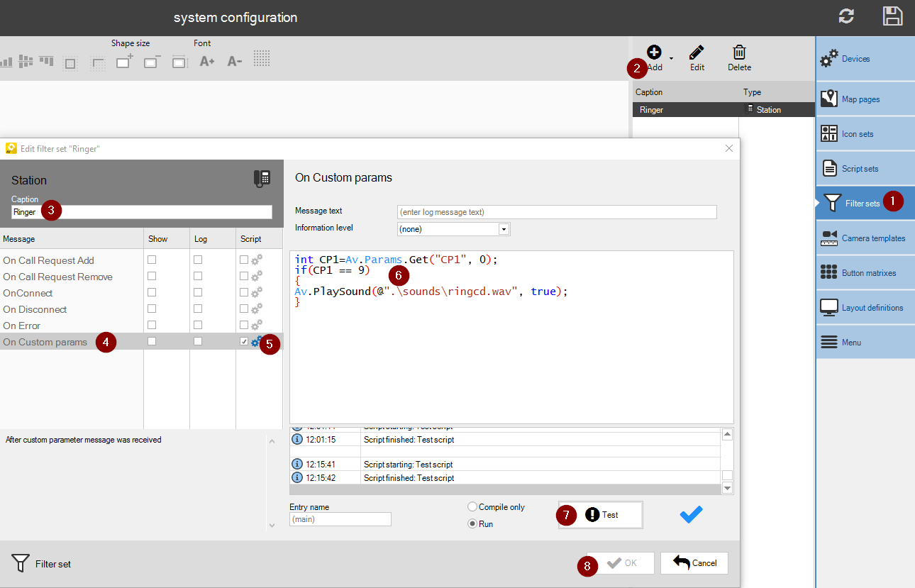The image size is (915, 588).
Task: Click the refresh icon in title bar
Action: (846, 17)
